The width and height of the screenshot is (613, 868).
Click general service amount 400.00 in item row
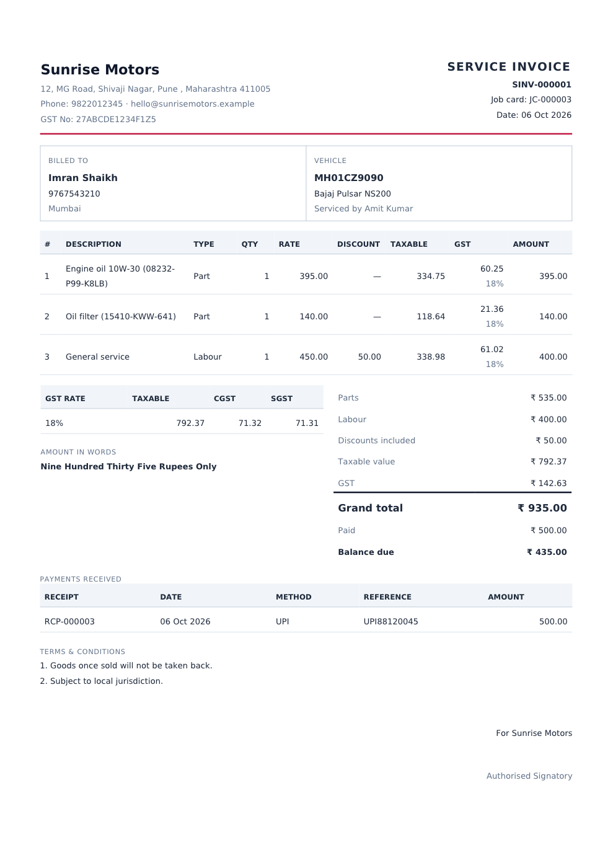click(553, 356)
